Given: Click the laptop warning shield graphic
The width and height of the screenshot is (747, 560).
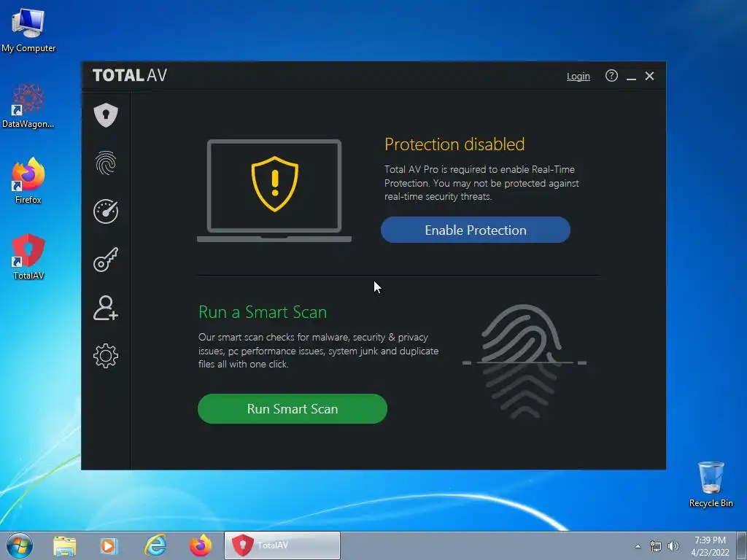Looking at the screenshot, I should tap(274, 190).
